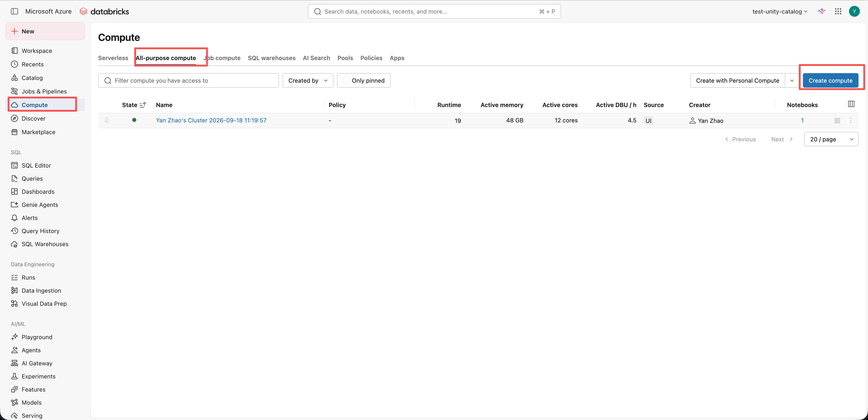Stop Yan Zhao's cluster with square icon
Image resolution: width=868 pixels, height=420 pixels.
point(837,121)
